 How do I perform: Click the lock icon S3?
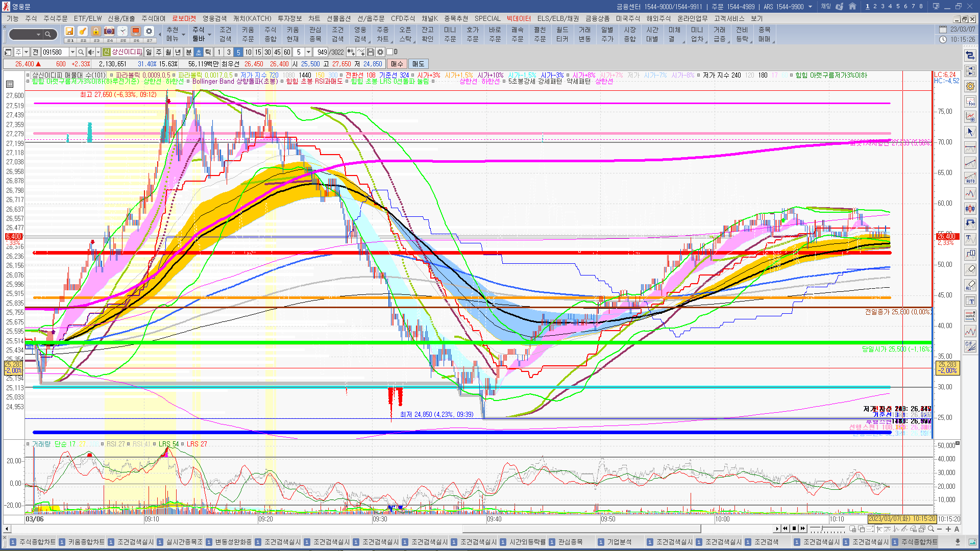(x=96, y=32)
